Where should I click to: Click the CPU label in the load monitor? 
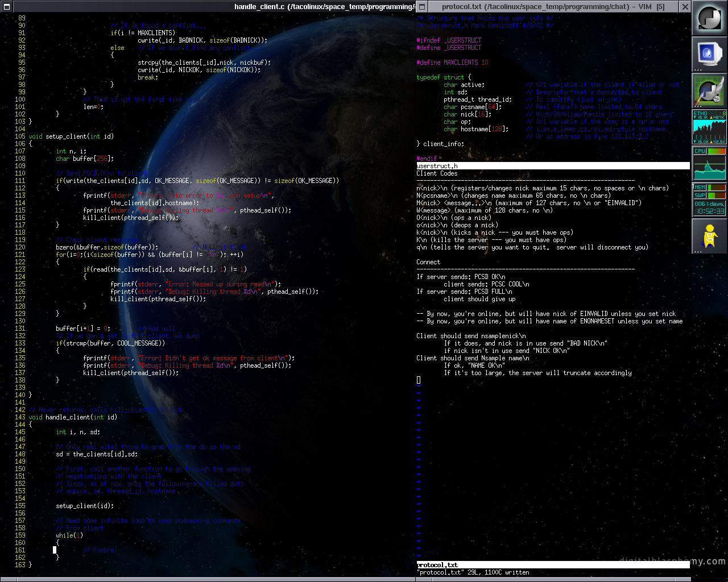tap(700, 151)
